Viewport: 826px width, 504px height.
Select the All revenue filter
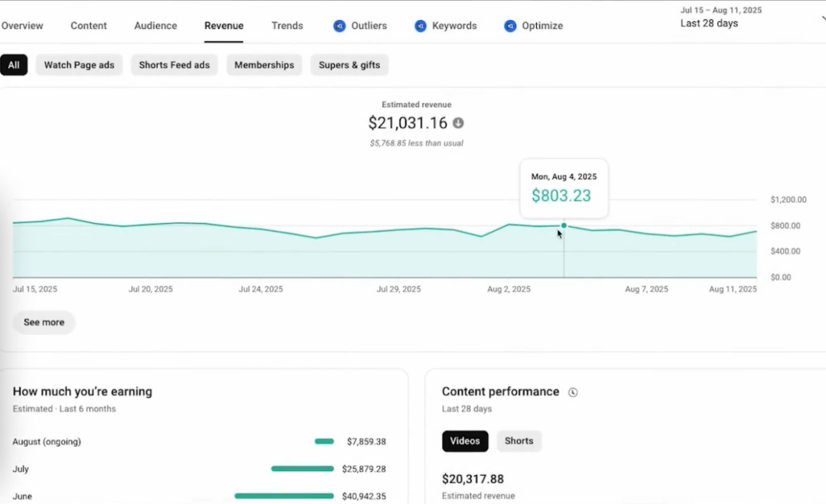tap(14, 65)
